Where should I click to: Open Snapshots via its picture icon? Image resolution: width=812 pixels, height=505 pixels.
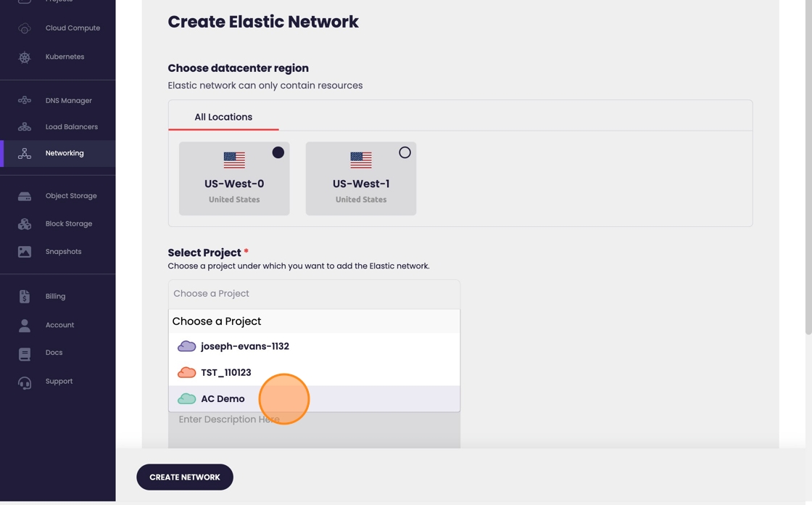pos(25,252)
